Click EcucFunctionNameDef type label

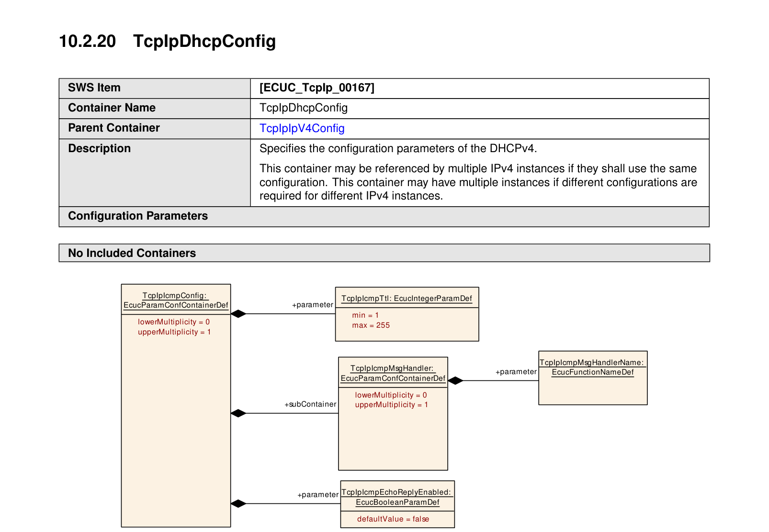point(593,372)
